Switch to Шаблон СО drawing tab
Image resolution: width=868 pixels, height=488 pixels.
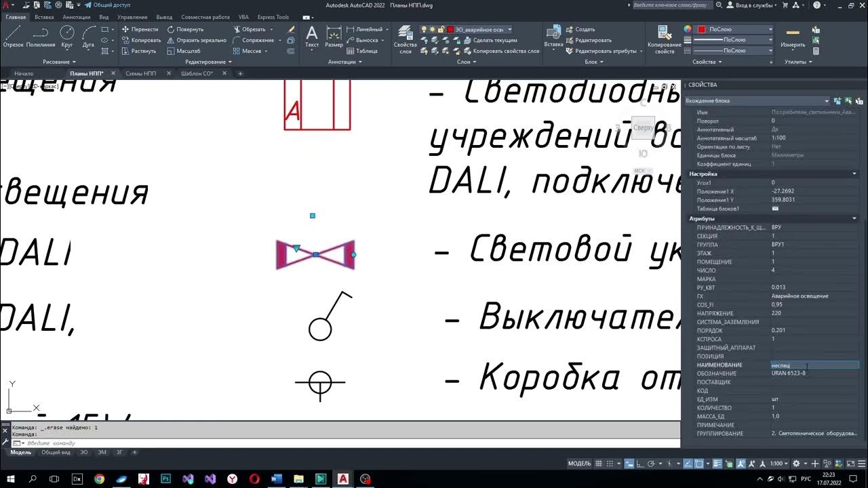197,73
